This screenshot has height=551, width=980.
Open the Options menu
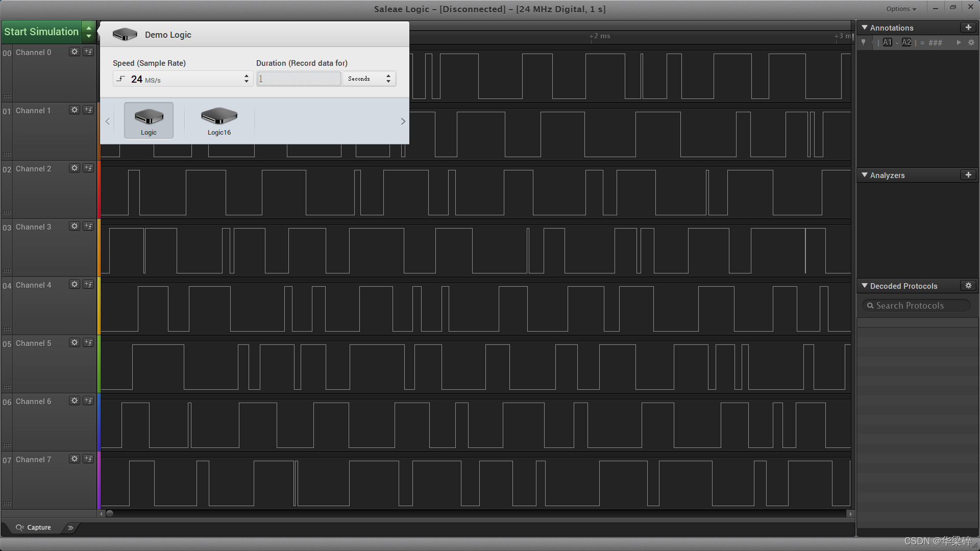(901, 9)
